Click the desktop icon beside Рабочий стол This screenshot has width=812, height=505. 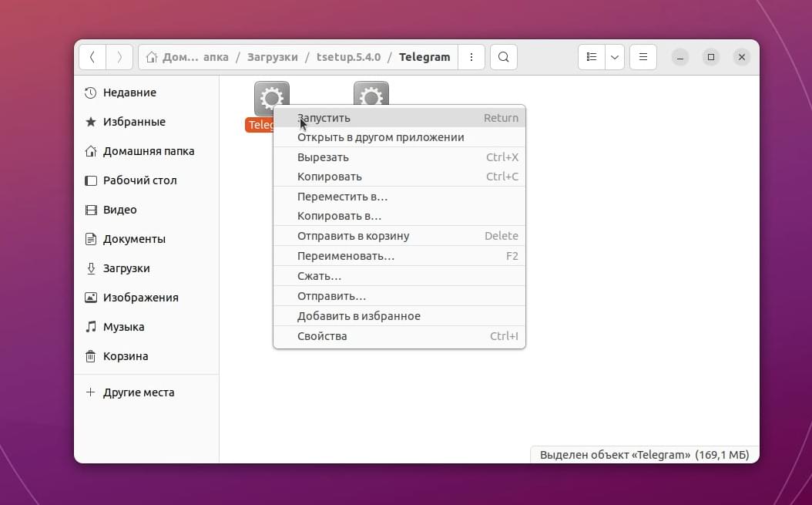coord(91,180)
